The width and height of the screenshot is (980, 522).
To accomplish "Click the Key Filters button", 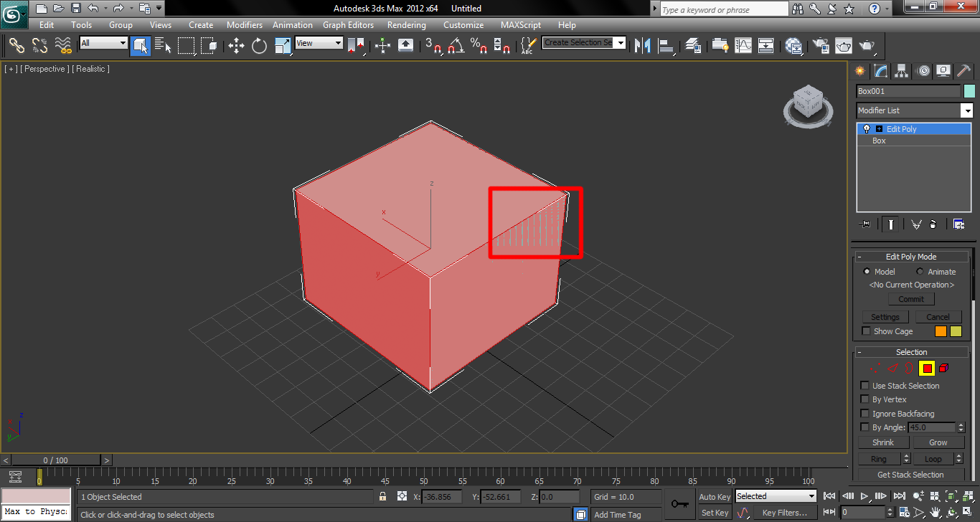I will [785, 513].
